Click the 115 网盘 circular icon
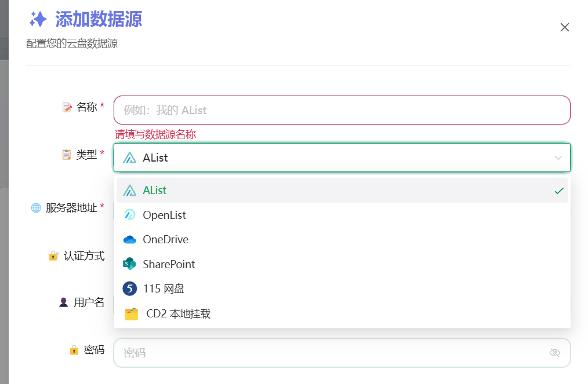The width and height of the screenshot is (588, 384). point(129,288)
